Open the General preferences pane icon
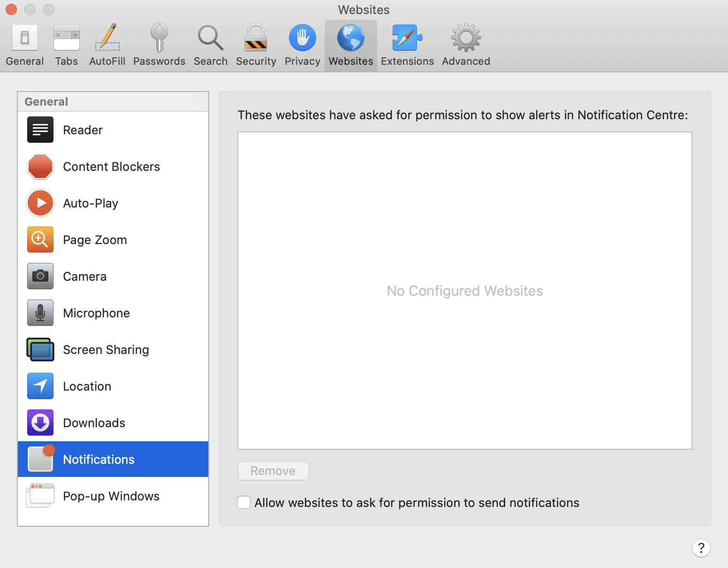Viewport: 728px width, 568px height. pyautogui.click(x=25, y=38)
